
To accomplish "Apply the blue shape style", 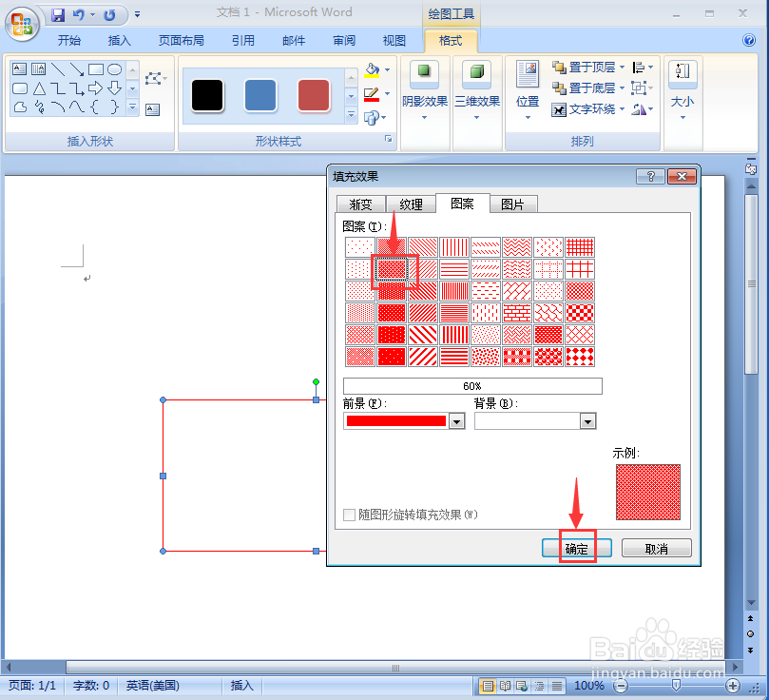I will click(x=260, y=95).
